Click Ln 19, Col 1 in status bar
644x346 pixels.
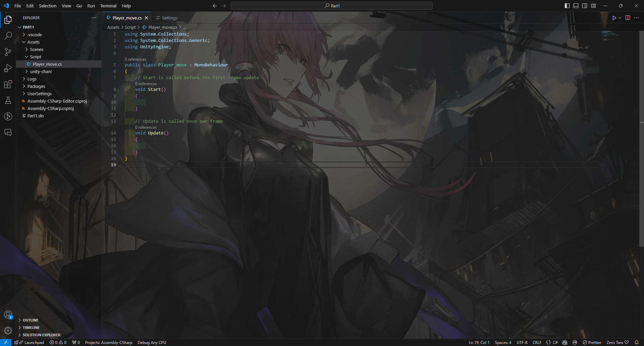point(479,342)
